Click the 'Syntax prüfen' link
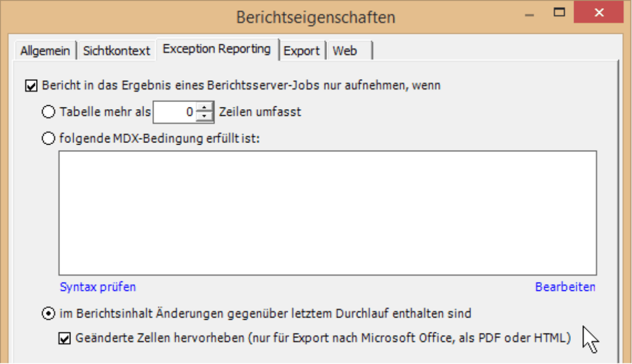The image size is (632, 364). pyautogui.click(x=98, y=287)
